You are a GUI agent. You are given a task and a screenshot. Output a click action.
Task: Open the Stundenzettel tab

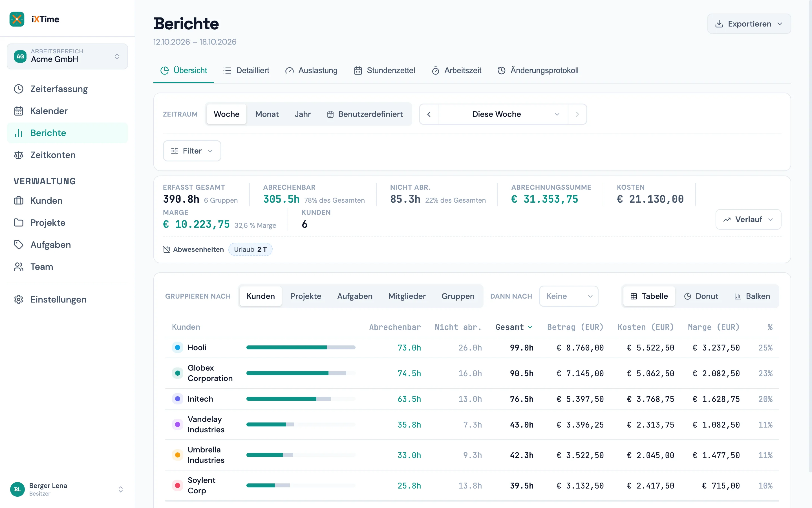[385, 71]
